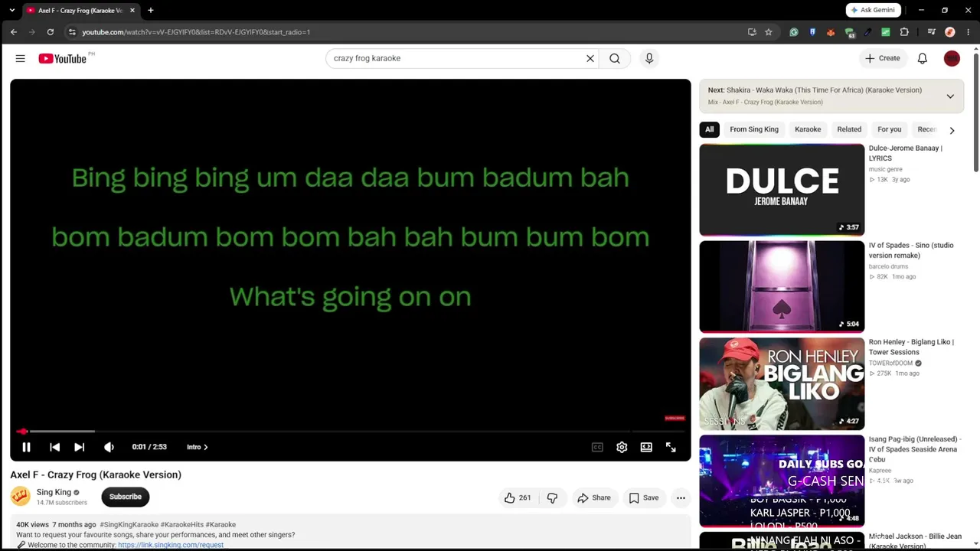Bookmark this page with the star
980x551 pixels.
[769, 32]
